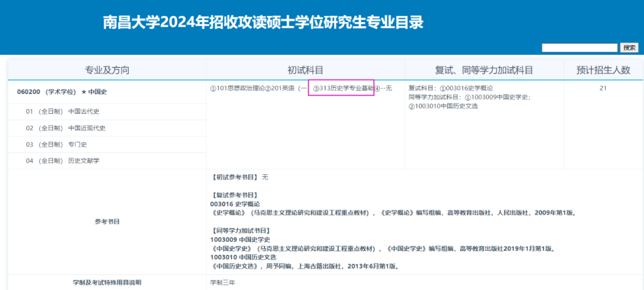Viewport: 644px width, 290px height.
Task: Focus the search input field
Action: tap(580, 48)
